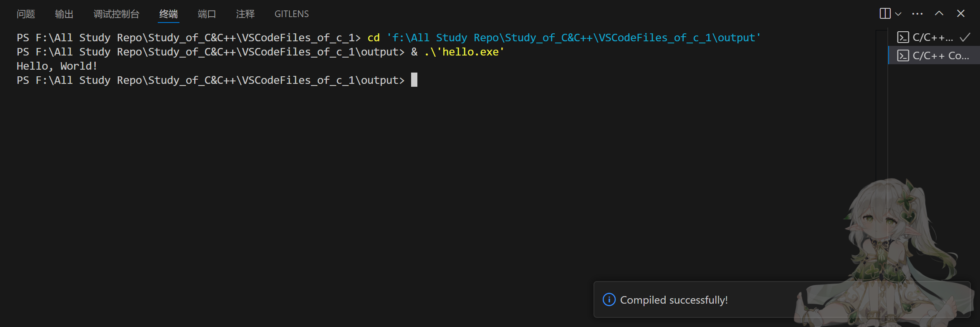Click the split terminal icon

884,14
